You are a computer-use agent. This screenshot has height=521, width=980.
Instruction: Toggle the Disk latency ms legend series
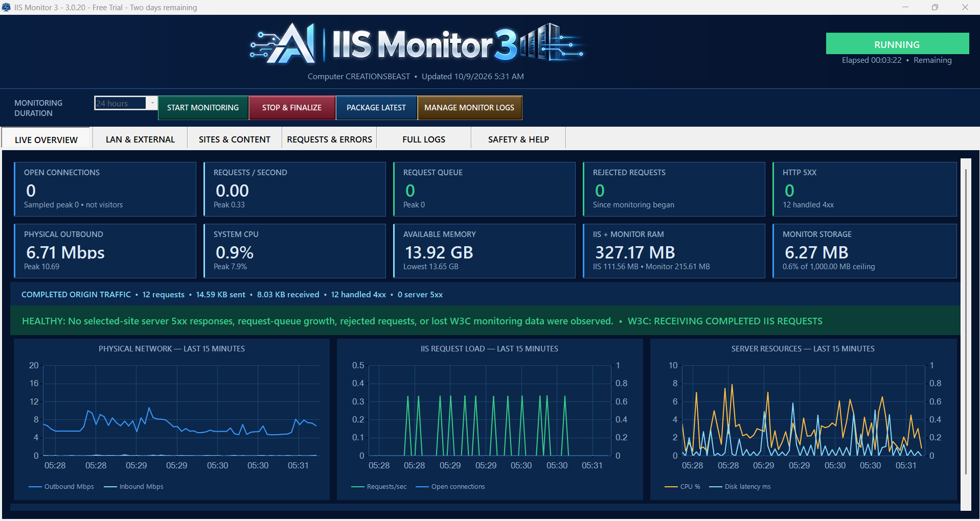(x=740, y=487)
